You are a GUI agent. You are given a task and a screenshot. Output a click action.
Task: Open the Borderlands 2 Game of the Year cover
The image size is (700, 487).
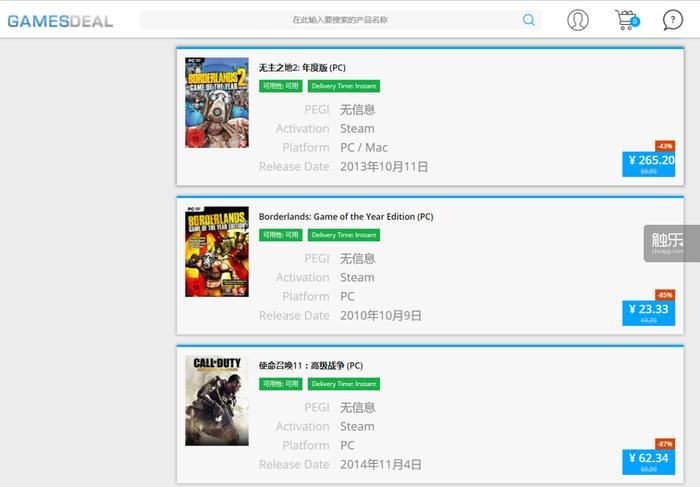[217, 103]
